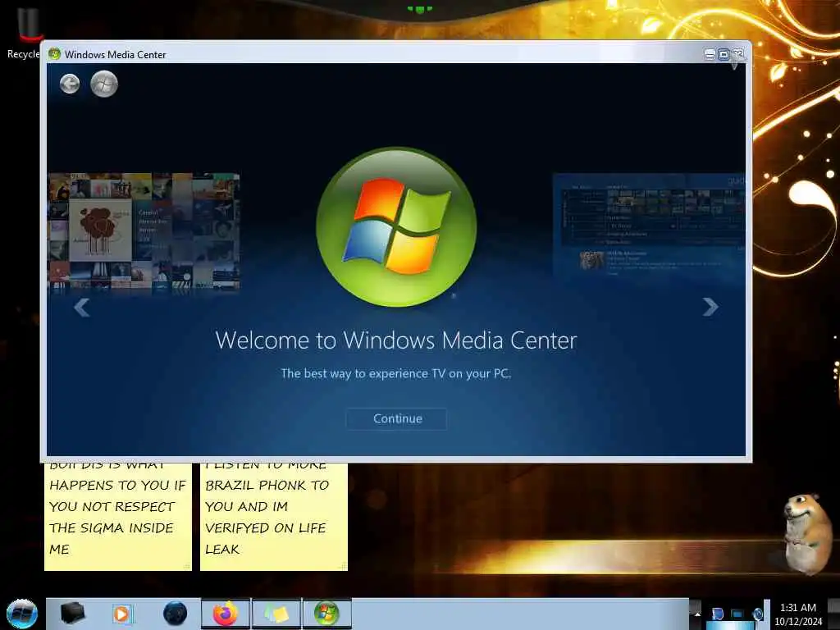
Task: Click the Show desktop strip beside the clock
Action: click(x=833, y=614)
